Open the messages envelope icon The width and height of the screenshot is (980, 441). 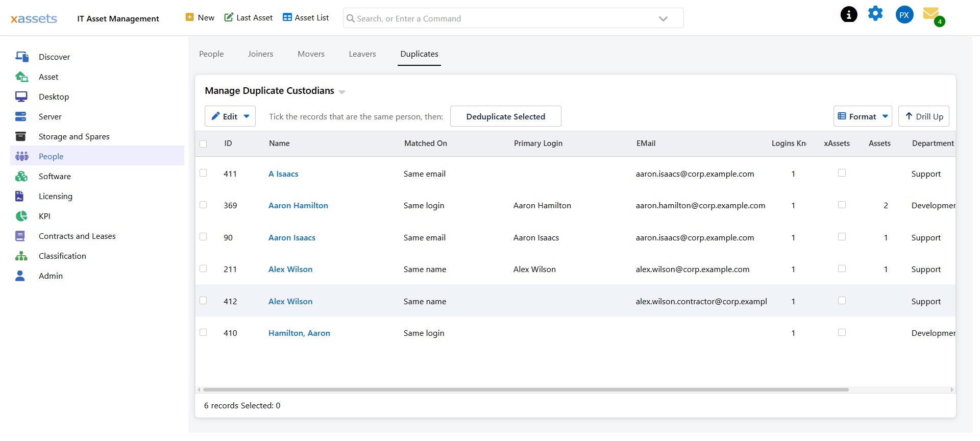coord(932,14)
